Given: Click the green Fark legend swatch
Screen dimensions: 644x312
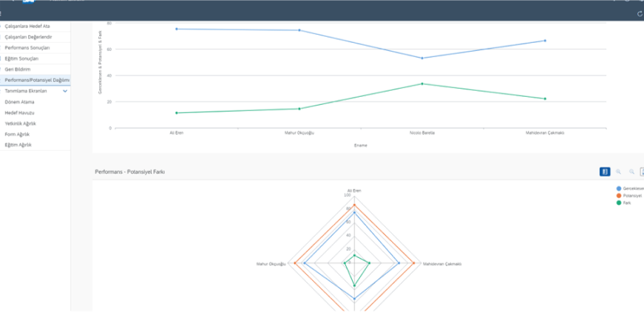Looking at the screenshot, I should point(619,203).
